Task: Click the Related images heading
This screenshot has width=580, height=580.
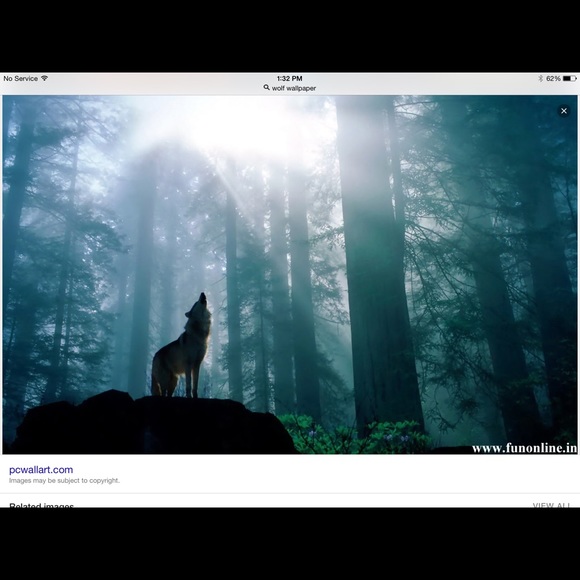Action: click(x=41, y=505)
